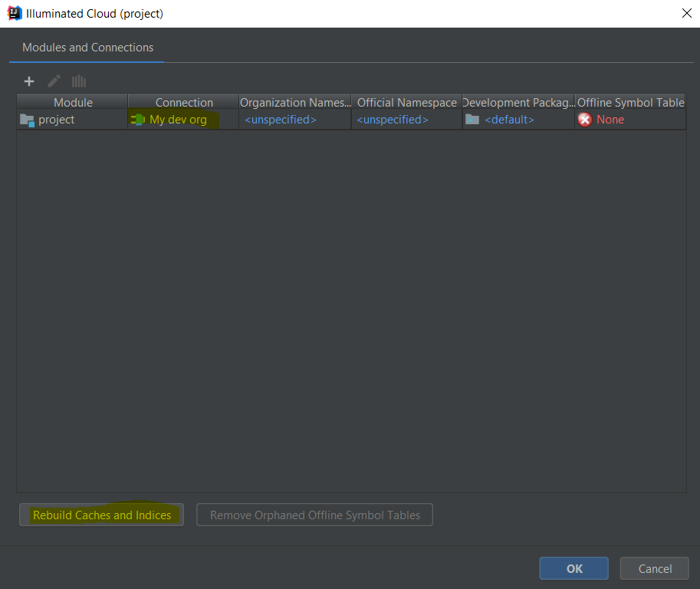The height and width of the screenshot is (589, 700).
Task: Click the Module column header
Action: click(73, 102)
